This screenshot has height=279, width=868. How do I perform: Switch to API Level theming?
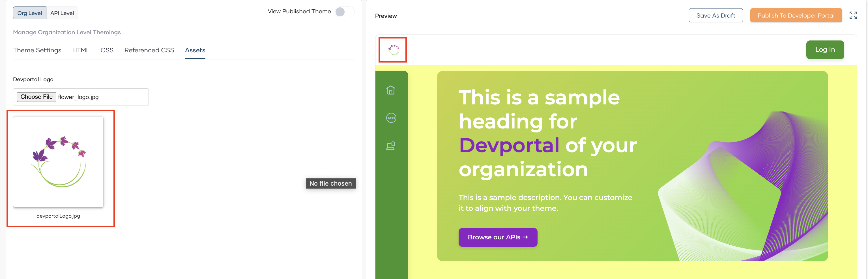pos(62,13)
